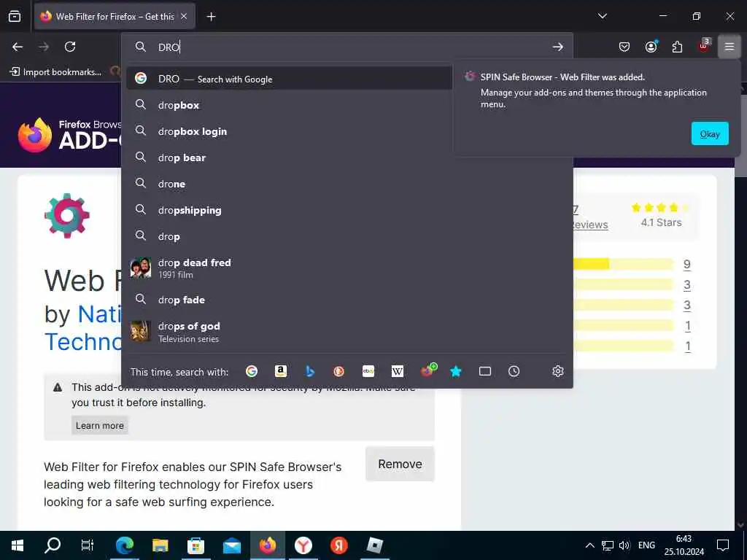Open Task View in taskbar
The width and height of the screenshot is (747, 560).
pos(88,545)
